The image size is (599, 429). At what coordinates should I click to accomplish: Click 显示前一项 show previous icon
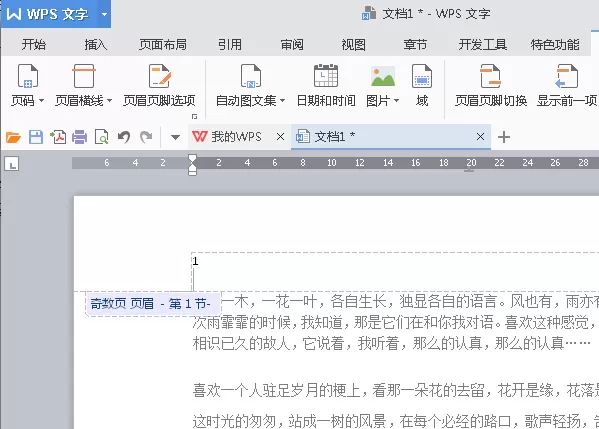tap(567, 76)
